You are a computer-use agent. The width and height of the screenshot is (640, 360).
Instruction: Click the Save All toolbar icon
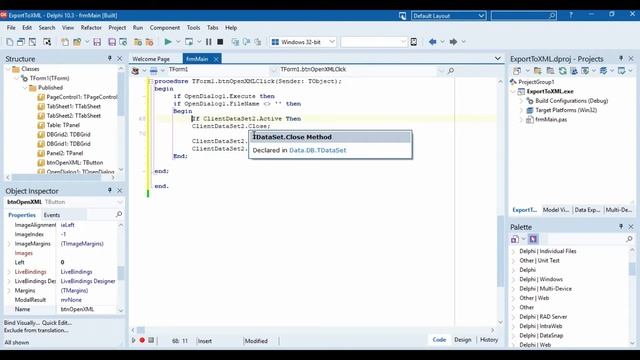click(112, 42)
